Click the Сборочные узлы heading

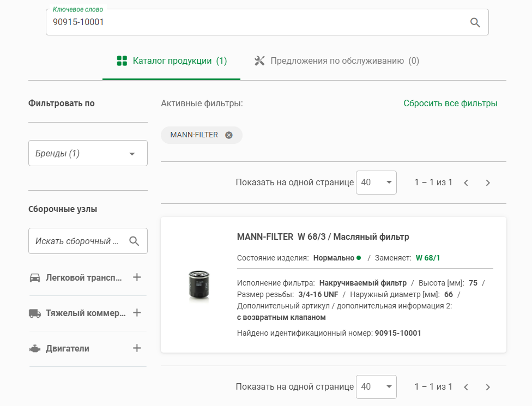[63, 209]
